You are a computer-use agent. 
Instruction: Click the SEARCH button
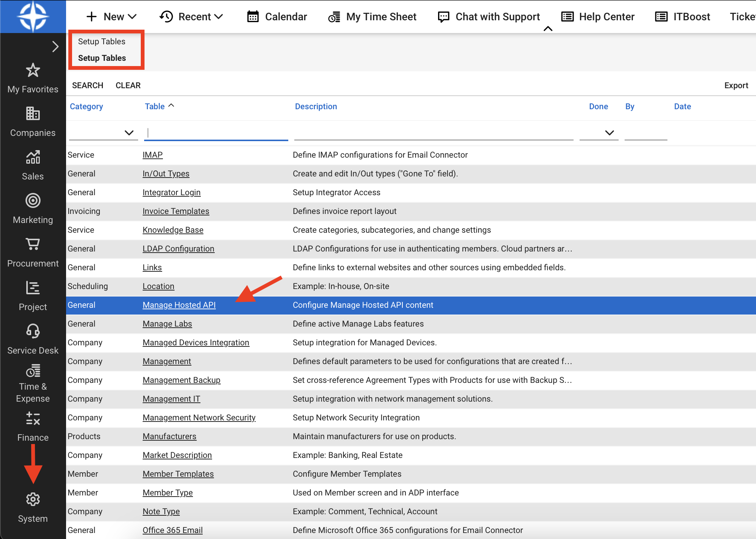click(x=87, y=86)
